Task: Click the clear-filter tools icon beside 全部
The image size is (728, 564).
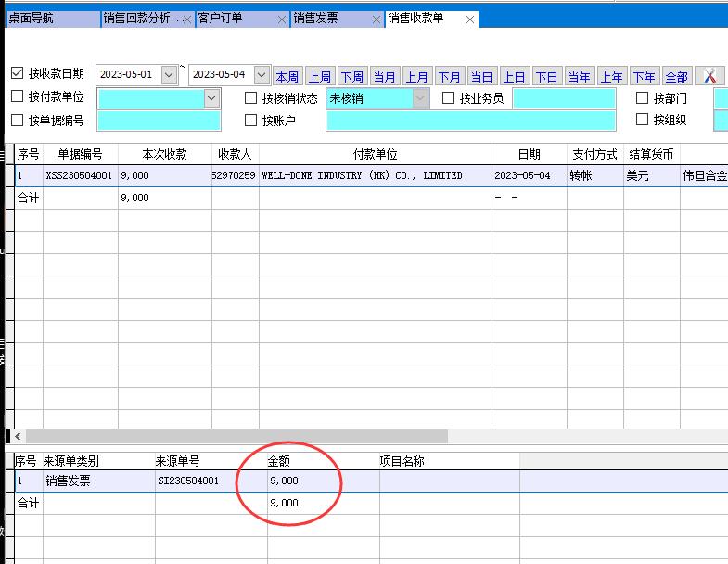Action: point(710,77)
